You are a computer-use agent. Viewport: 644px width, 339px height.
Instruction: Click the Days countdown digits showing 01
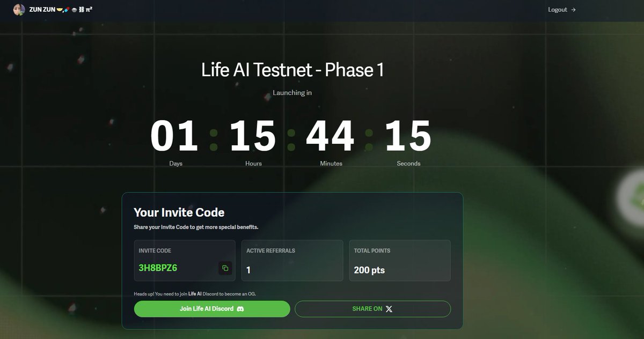pos(175,135)
